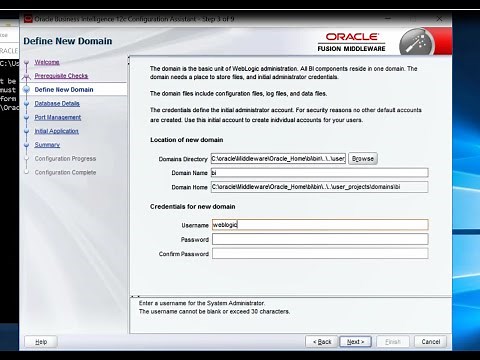
Task: Click into the Confirm Password field
Action: 320,254
